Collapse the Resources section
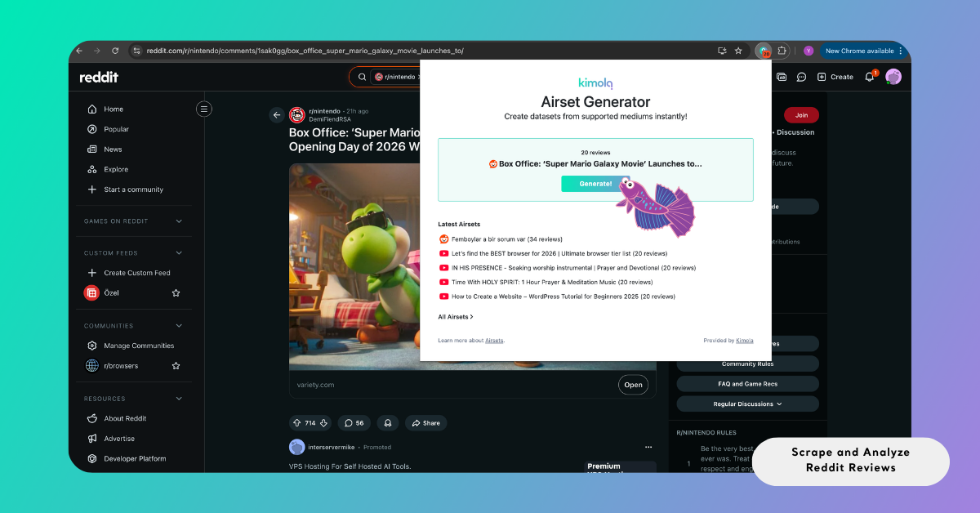Screen dimensions: 980x513 click(x=179, y=399)
